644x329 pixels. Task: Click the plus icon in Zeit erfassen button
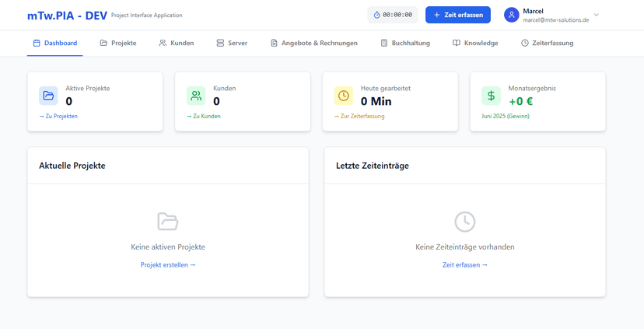click(x=436, y=15)
